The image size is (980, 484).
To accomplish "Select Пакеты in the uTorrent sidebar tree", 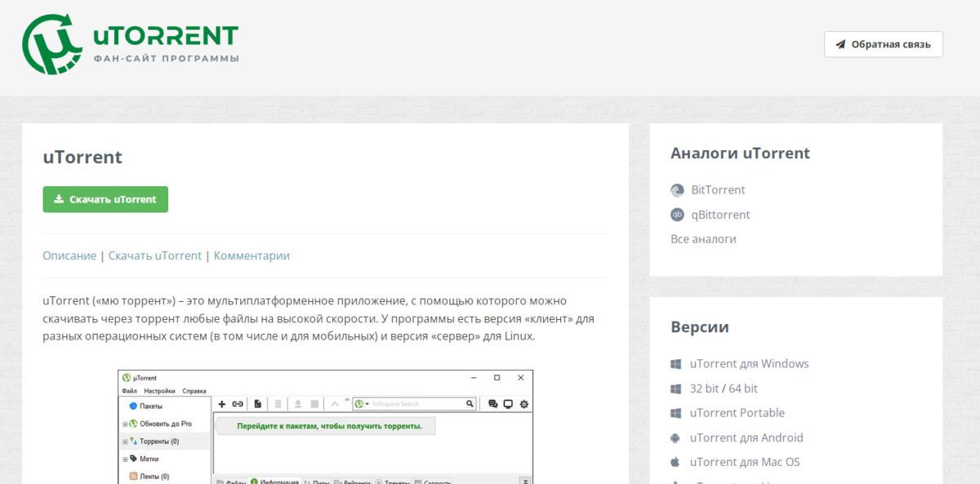I will 151,406.
